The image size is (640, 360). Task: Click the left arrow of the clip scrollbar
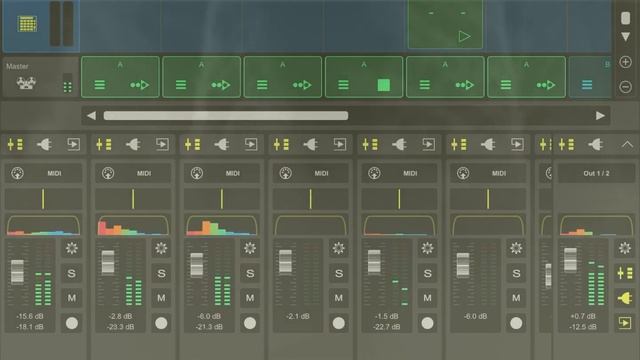tap(91, 116)
